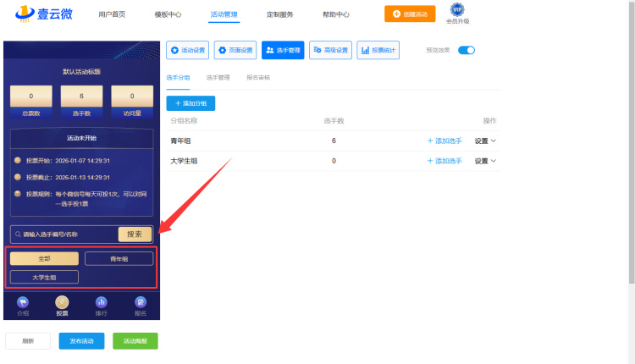Viewport: 635px width, 364px height.
Task: Toggle the 预览效果 switch
Action: (x=467, y=50)
